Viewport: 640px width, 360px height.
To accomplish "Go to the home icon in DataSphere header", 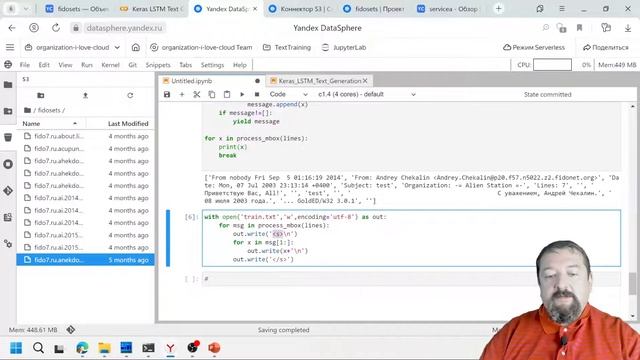I will point(136,47).
